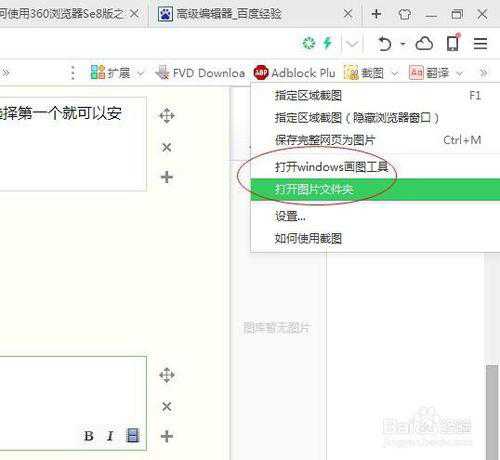Click the blue list-format icon
Screen dimensions: 500x460
coord(132,435)
